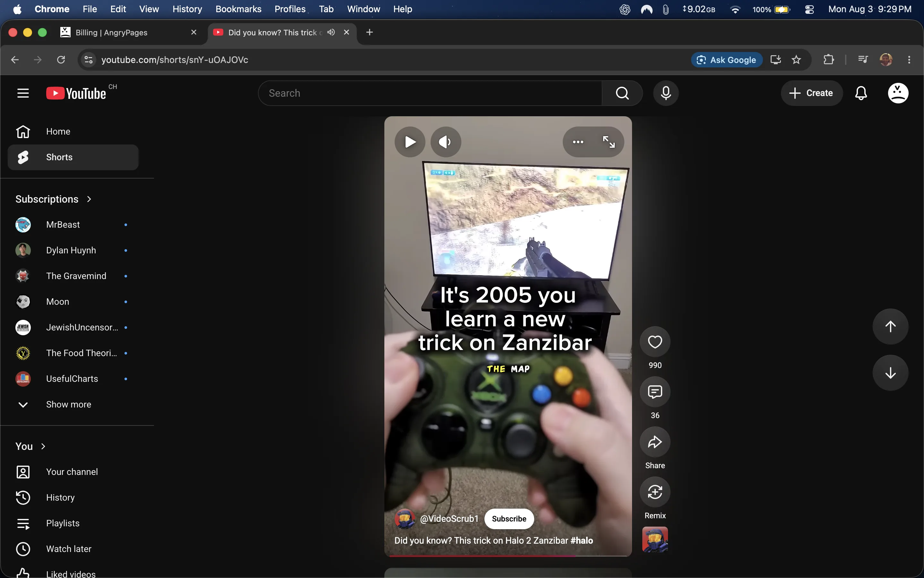Open the Bookmarks menu

click(x=238, y=9)
